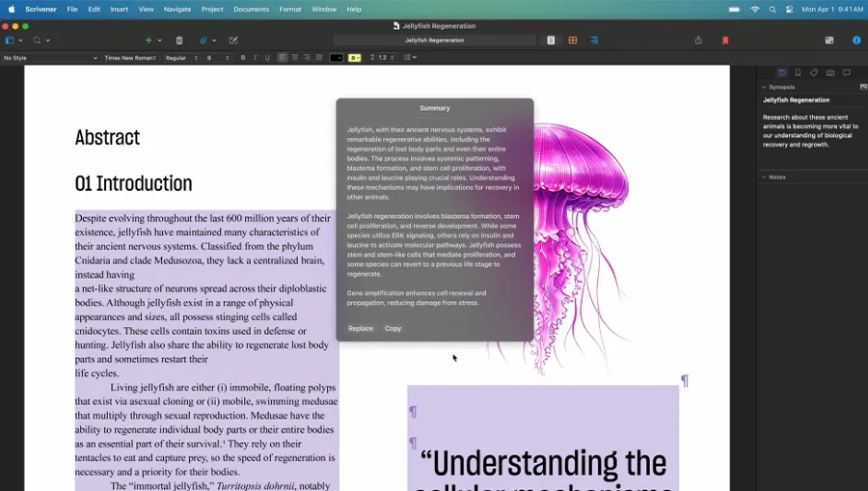Open macOS Spotlight search icon
This screenshot has width=868, height=491.
(773, 10)
